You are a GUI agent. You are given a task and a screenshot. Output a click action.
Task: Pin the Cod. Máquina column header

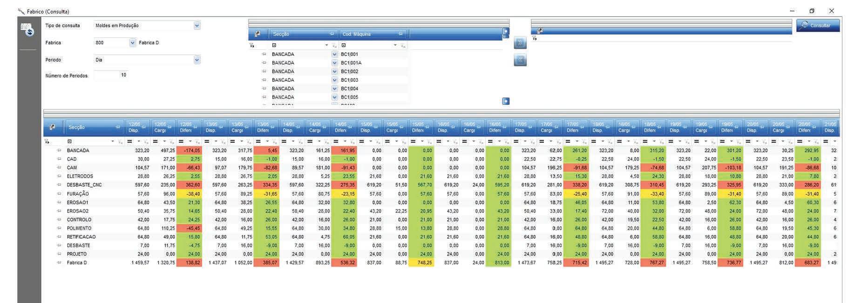tap(400, 34)
